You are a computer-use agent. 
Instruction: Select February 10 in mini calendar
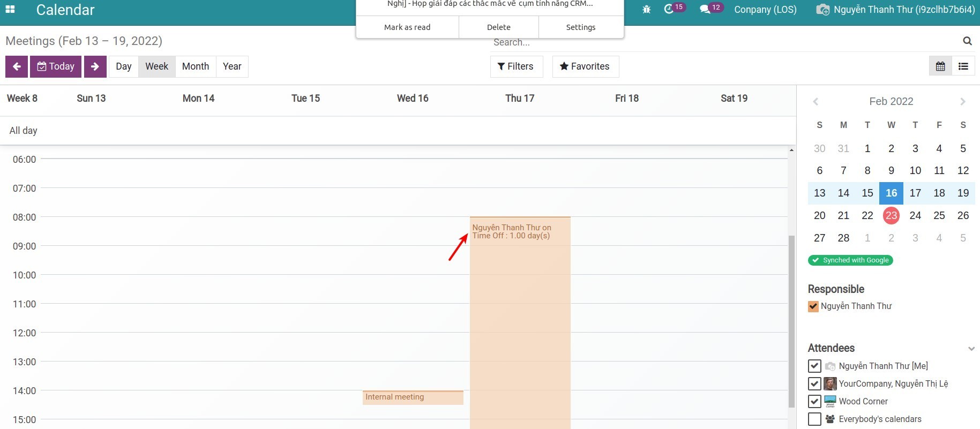point(915,170)
